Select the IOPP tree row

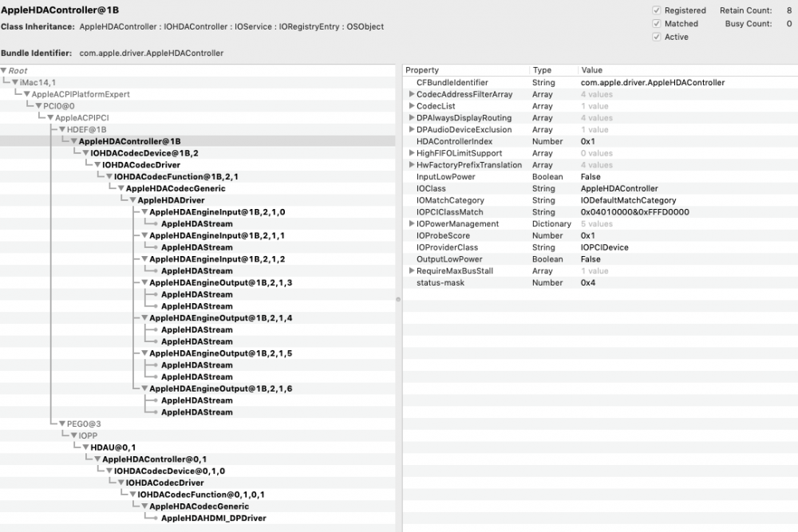point(197,435)
